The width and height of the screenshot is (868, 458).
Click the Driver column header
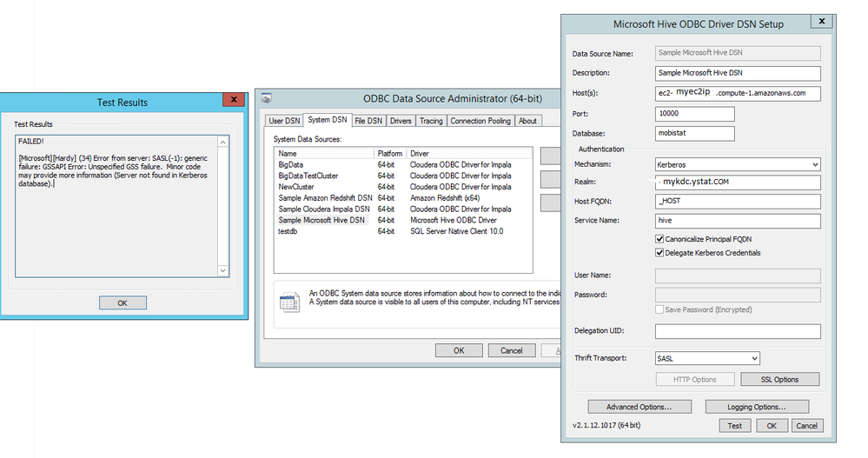tap(469, 154)
